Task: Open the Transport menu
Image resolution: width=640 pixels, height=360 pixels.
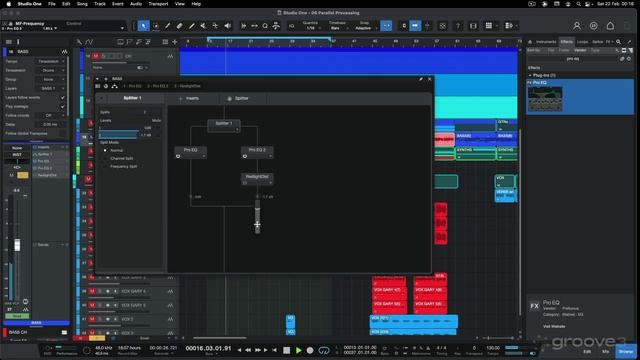Action: [x=158, y=4]
